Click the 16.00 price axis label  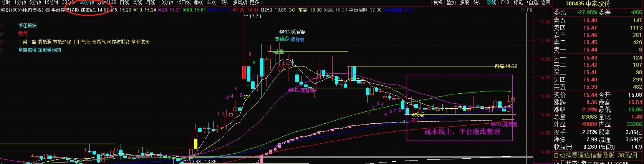click(545, 77)
